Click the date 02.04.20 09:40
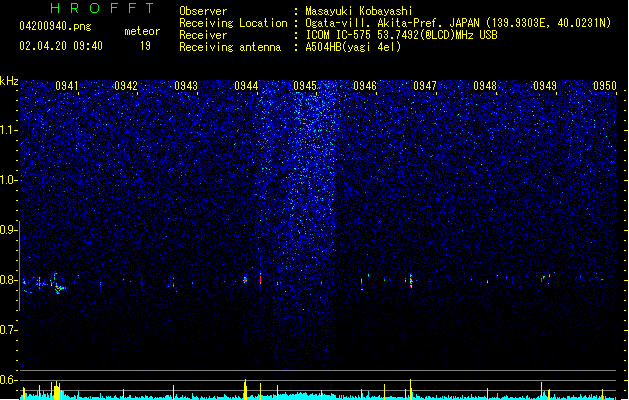The image size is (629, 400). coord(61,46)
